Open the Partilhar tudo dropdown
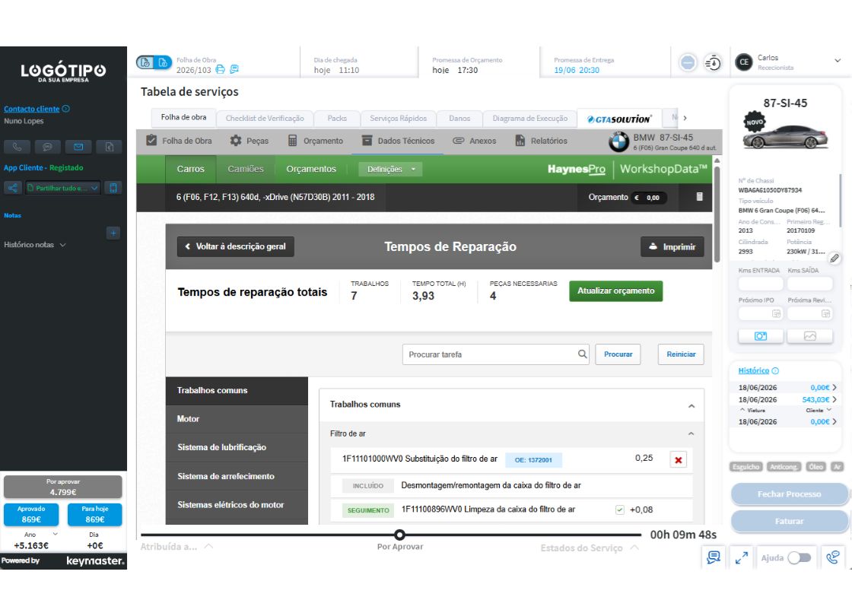 click(x=63, y=188)
